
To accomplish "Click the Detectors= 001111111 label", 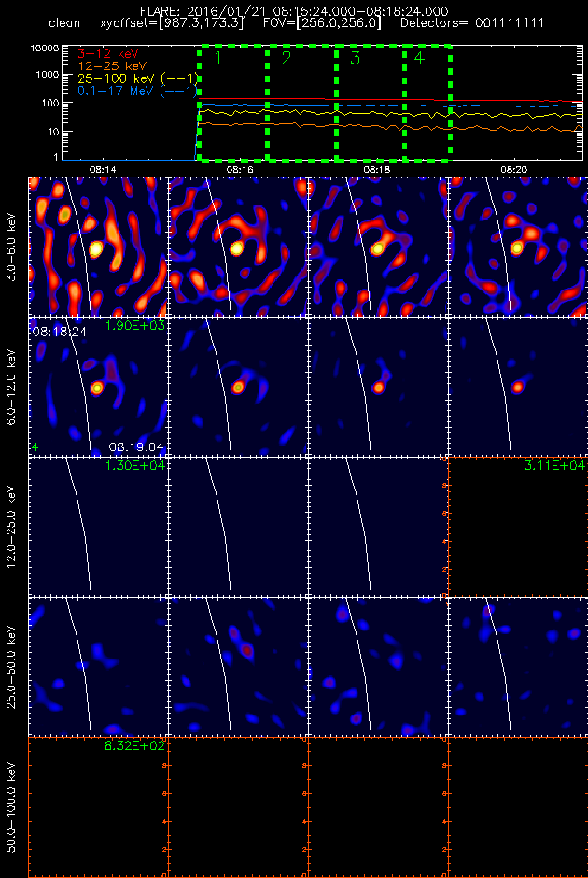I will (470, 24).
